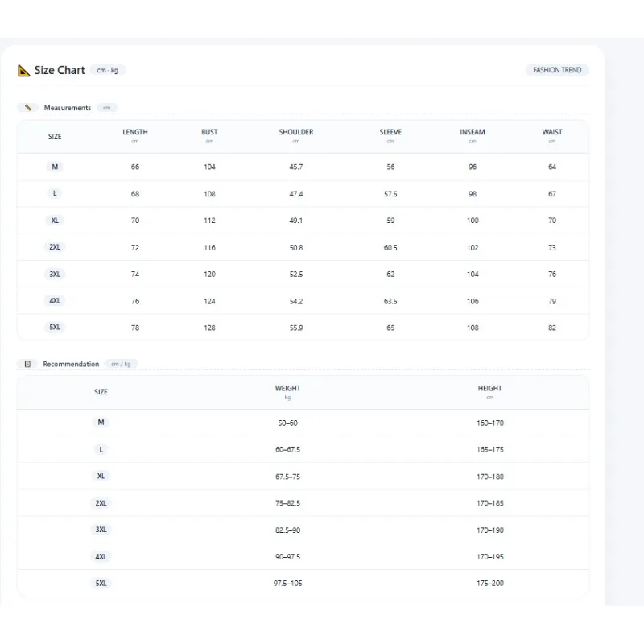The height and width of the screenshot is (644, 644).
Task: Click the waist value 82
Action: 552,328
